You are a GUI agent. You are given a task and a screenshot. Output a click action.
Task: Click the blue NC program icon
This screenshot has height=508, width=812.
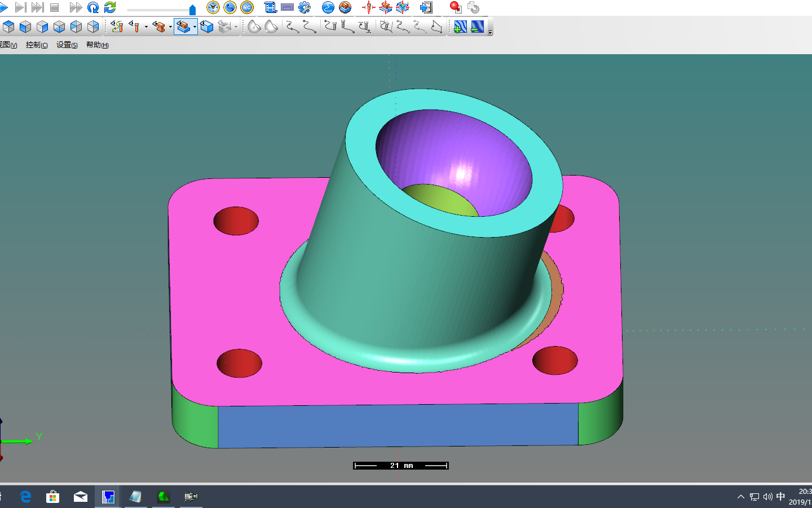(247, 7)
